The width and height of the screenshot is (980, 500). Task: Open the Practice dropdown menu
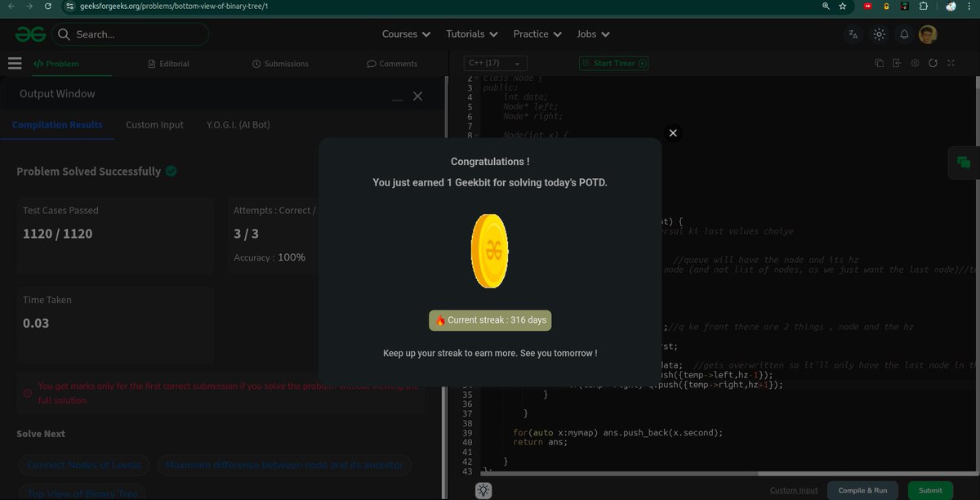[x=537, y=34]
